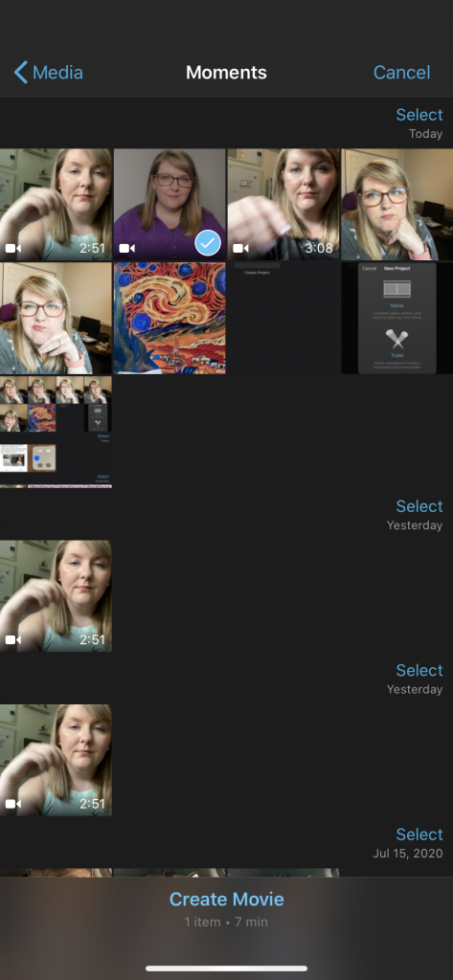Deselect the checked purple-shirt video
Screen dimensions: 453x980
207,243
